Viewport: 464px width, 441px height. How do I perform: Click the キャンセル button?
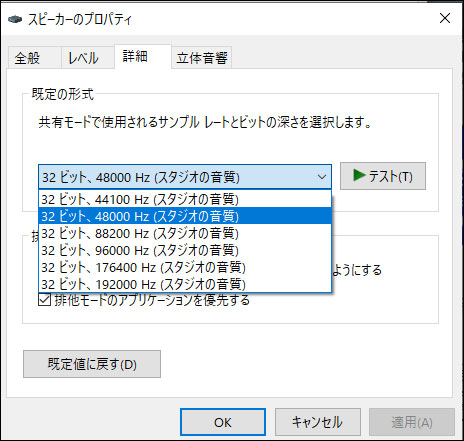click(x=317, y=422)
